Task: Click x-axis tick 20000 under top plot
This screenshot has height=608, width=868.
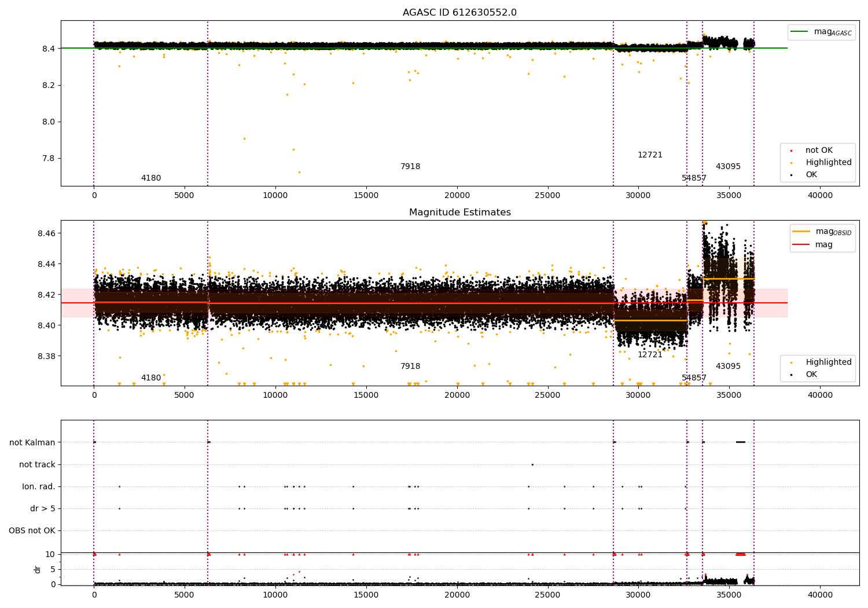Action: click(457, 196)
